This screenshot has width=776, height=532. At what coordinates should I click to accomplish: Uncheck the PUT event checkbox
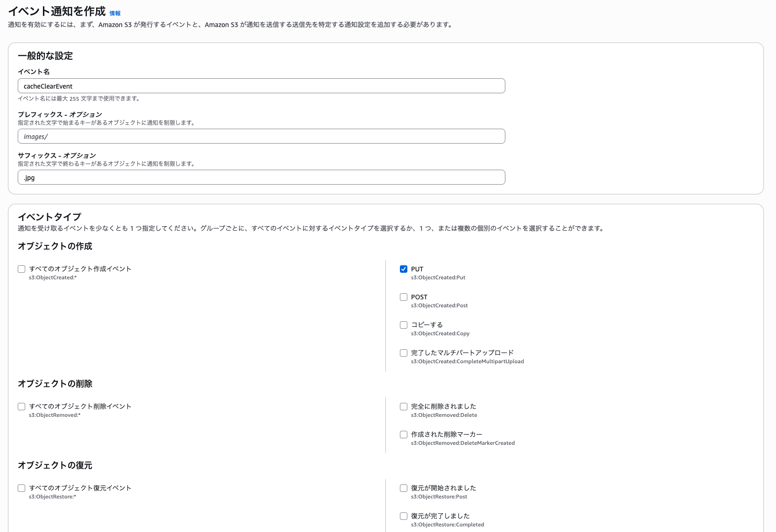(404, 269)
